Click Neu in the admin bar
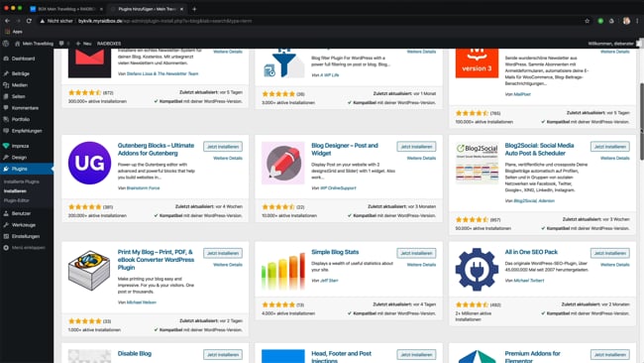 (84, 44)
